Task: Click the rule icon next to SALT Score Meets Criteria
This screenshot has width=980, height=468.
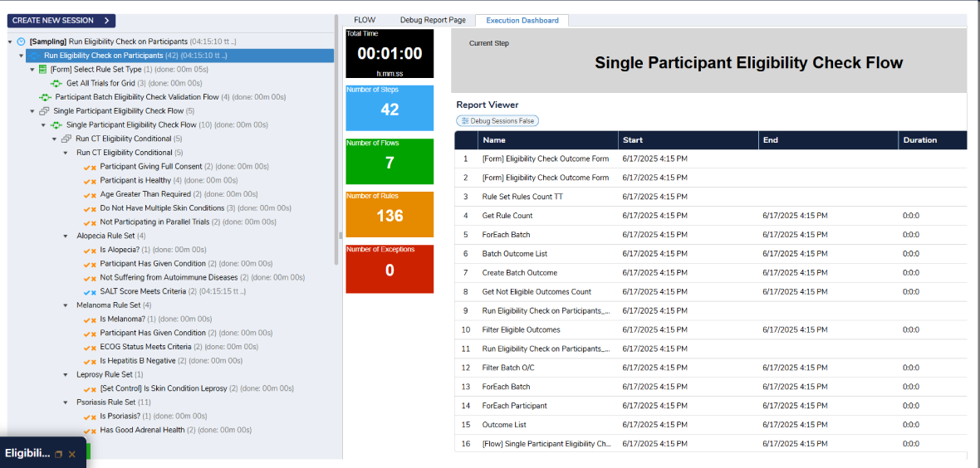Action: click(x=90, y=292)
